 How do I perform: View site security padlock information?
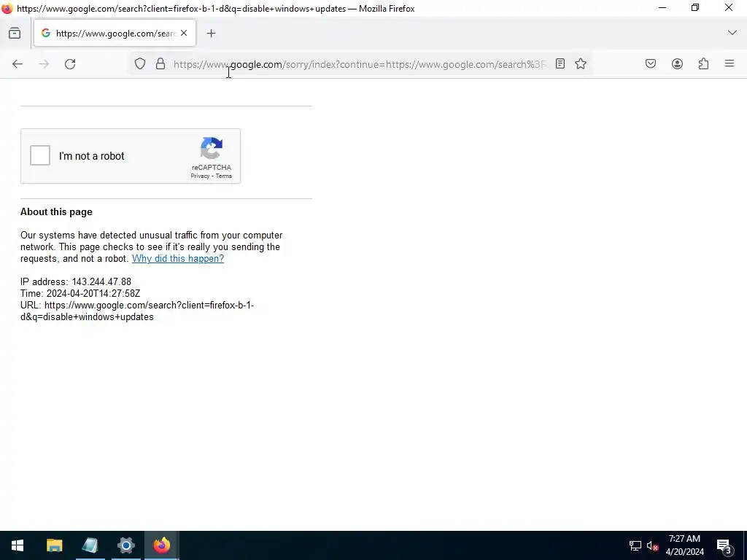(x=160, y=64)
